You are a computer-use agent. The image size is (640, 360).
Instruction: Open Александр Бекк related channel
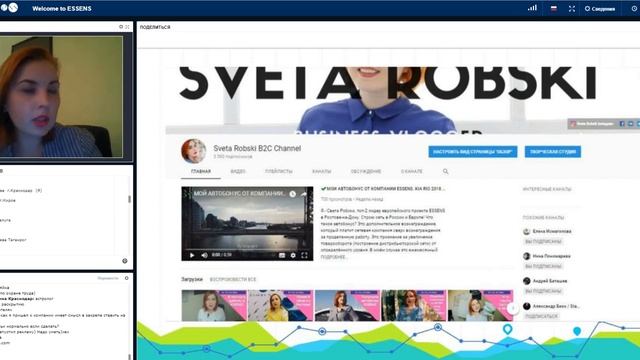tap(556, 306)
